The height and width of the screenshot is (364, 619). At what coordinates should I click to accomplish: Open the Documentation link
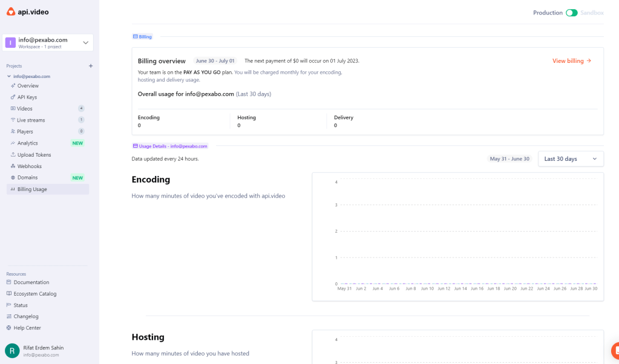[31, 282]
